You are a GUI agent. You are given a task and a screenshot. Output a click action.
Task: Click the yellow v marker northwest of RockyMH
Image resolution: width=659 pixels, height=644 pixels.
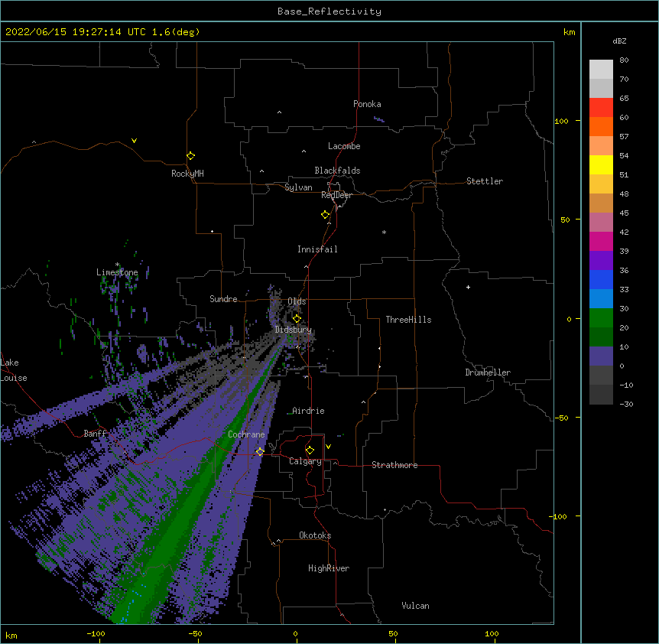pyautogui.click(x=134, y=141)
